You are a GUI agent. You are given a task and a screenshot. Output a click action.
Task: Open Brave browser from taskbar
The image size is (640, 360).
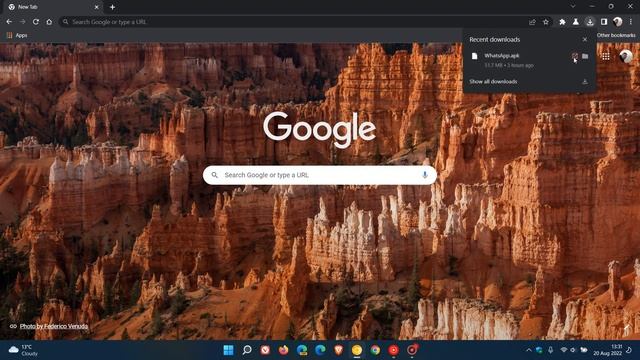click(x=338, y=350)
